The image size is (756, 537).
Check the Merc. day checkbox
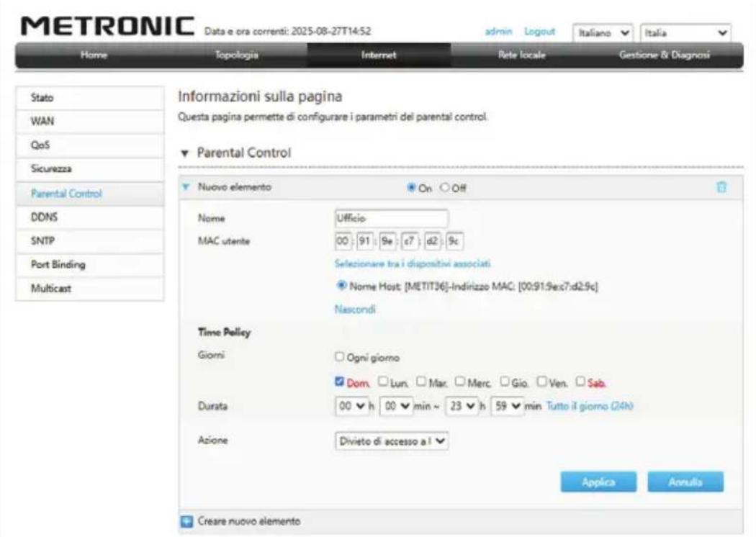(x=460, y=382)
